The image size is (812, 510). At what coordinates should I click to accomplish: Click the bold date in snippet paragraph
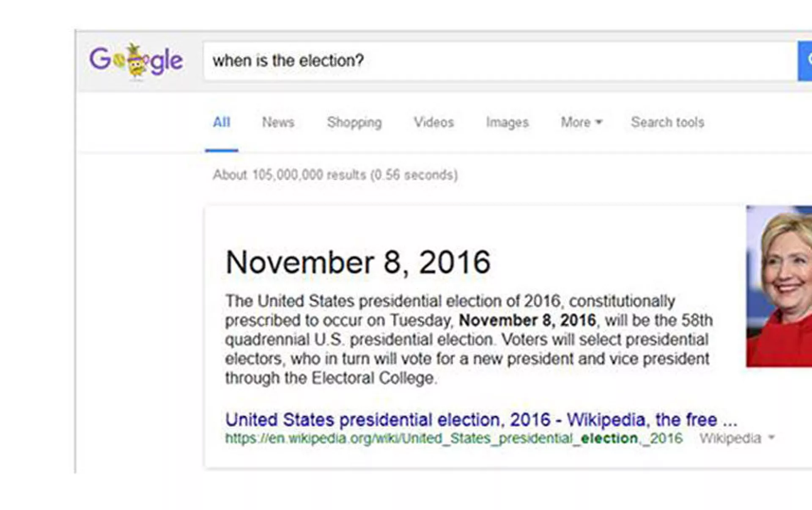tap(527, 320)
